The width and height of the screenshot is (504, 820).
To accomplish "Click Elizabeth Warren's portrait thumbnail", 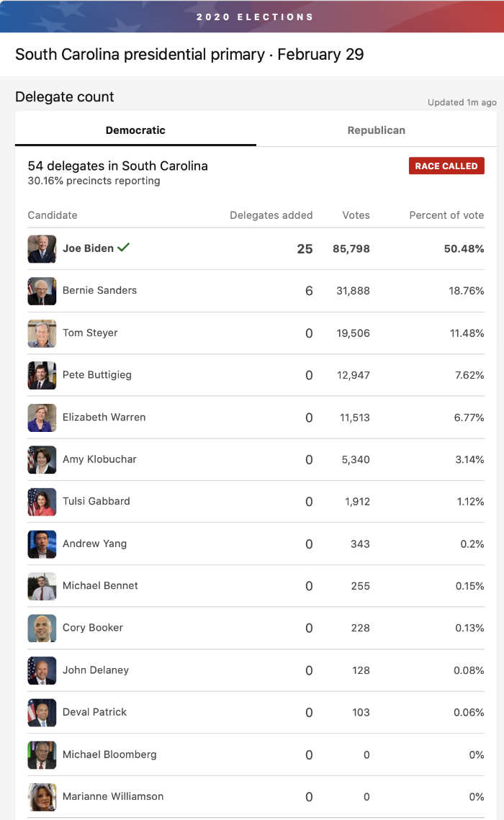I will click(42, 418).
